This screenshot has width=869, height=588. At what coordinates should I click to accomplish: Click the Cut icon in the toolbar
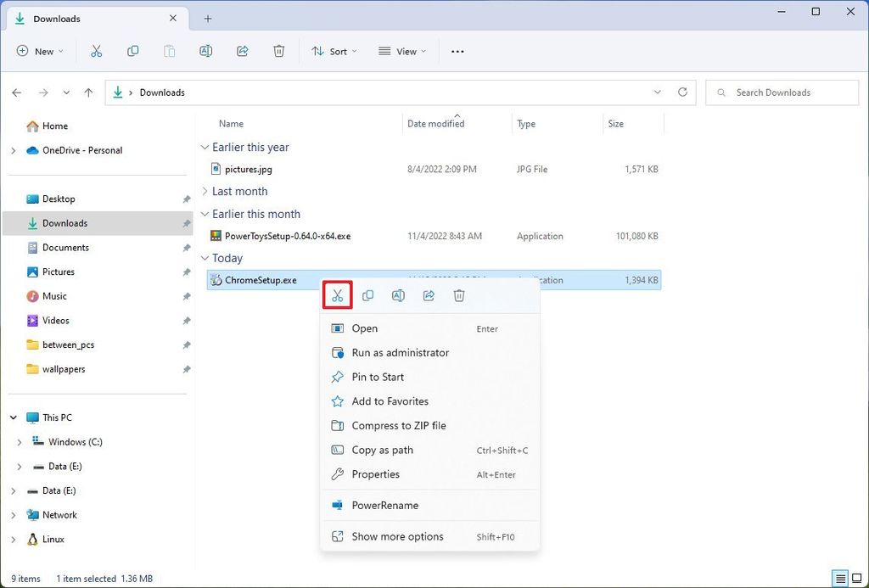97,51
